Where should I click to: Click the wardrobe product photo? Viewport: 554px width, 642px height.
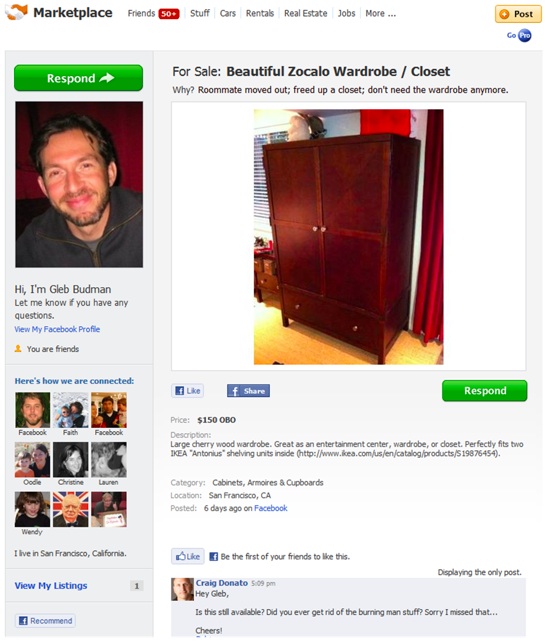(348, 237)
